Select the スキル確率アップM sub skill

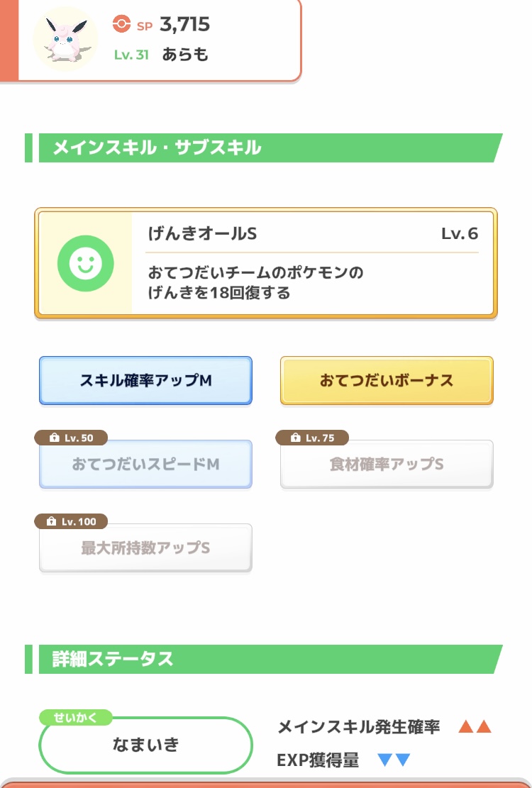145,380
